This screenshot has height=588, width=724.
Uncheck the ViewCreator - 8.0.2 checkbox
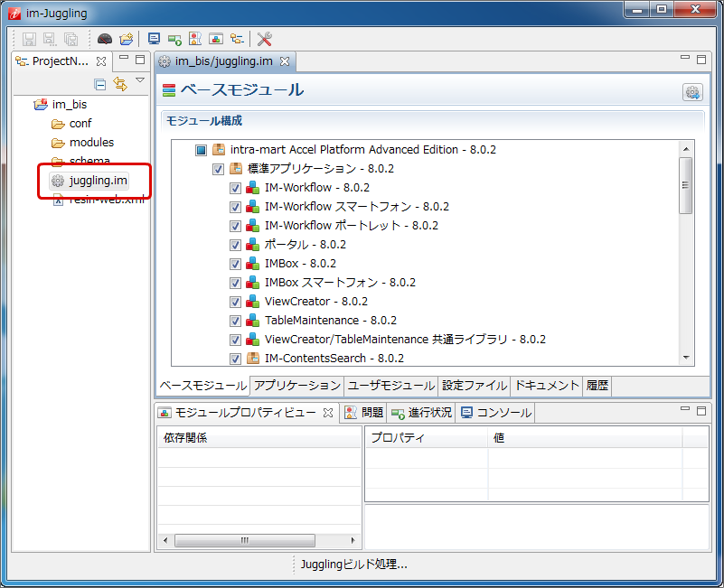(235, 302)
